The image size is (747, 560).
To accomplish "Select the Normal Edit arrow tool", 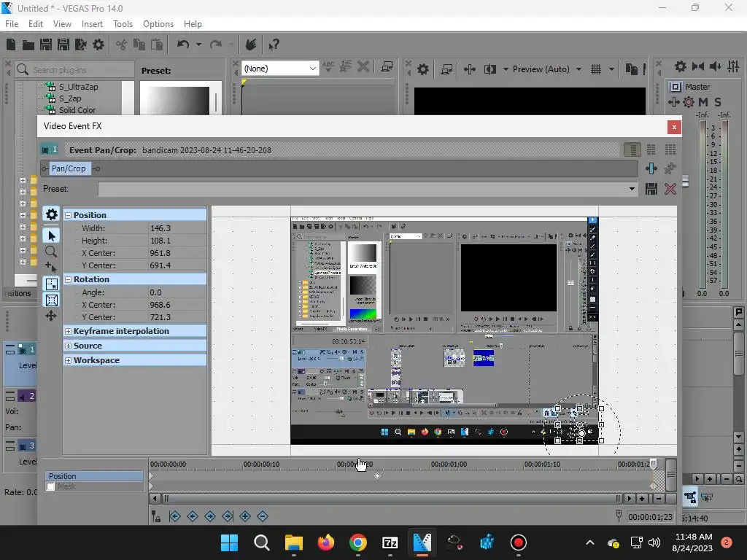I will [x=52, y=236].
